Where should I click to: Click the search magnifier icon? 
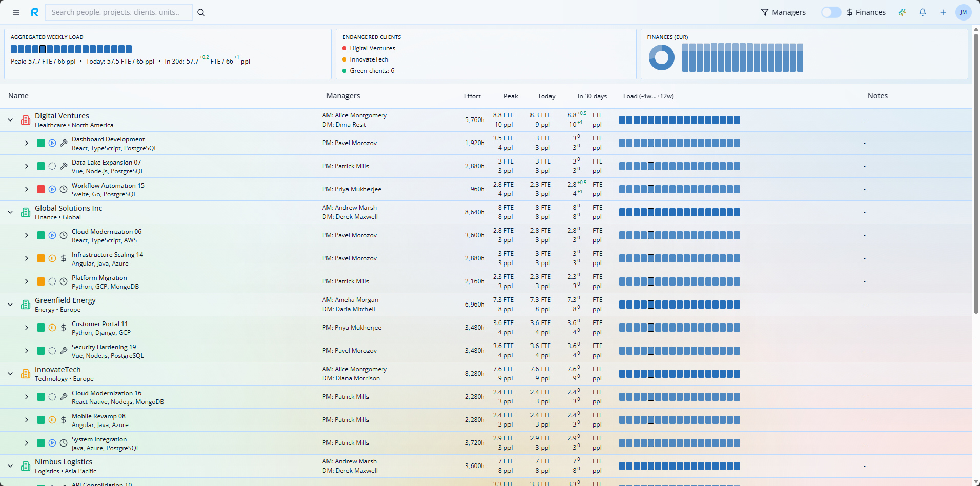pyautogui.click(x=200, y=12)
